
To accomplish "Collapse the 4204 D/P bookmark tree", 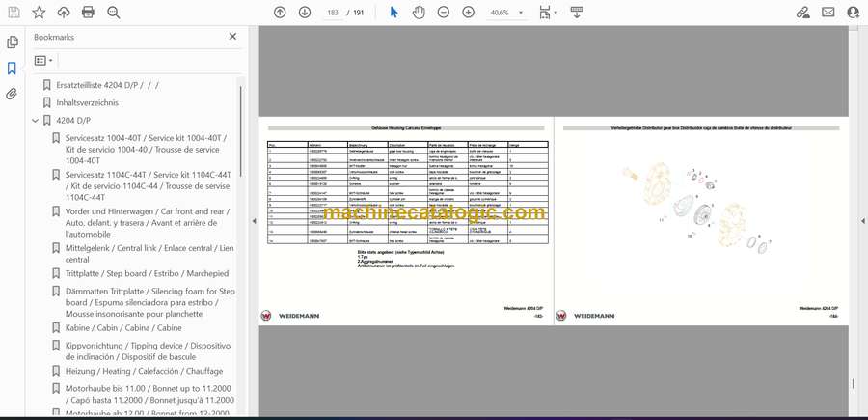I will 36,121.
